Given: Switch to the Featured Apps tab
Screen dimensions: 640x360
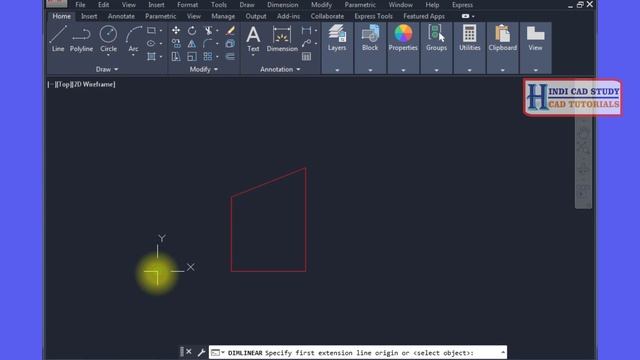Looking at the screenshot, I should pyautogui.click(x=424, y=16).
